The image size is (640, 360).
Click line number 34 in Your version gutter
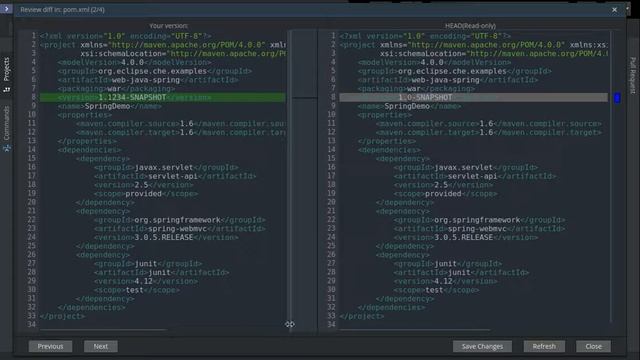click(x=31, y=324)
